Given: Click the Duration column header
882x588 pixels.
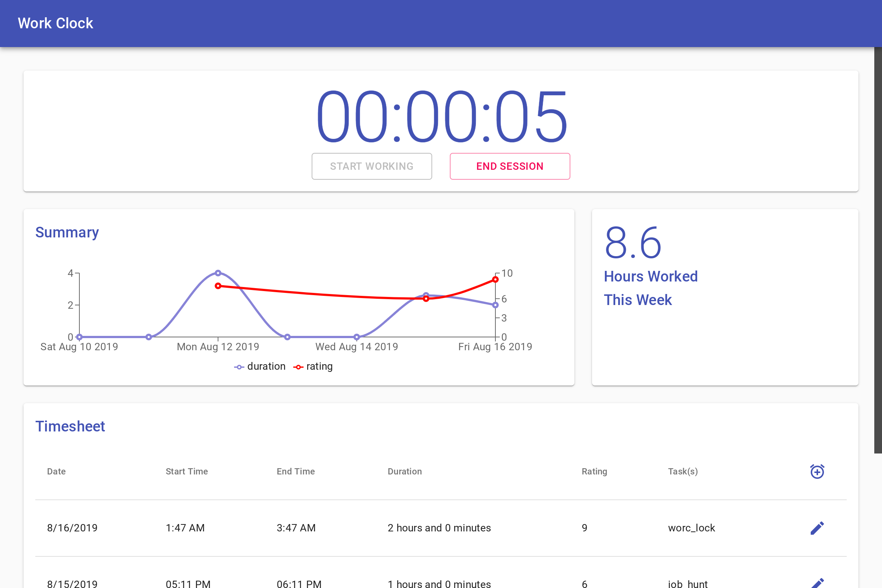Looking at the screenshot, I should [405, 472].
